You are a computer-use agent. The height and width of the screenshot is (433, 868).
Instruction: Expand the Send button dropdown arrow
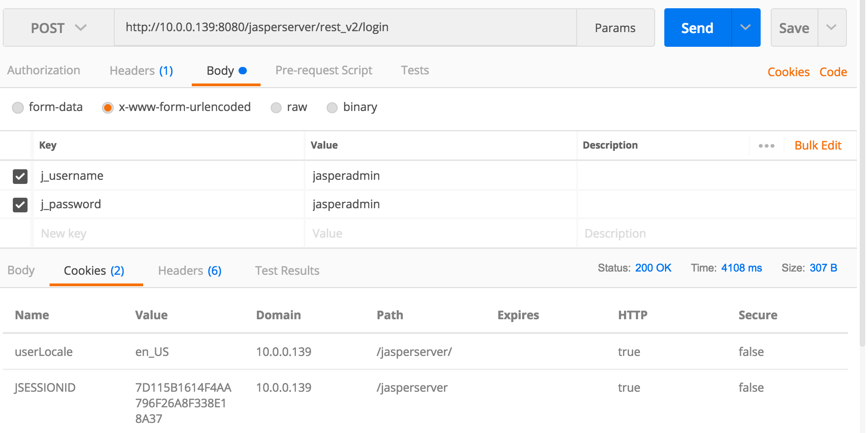tap(746, 28)
